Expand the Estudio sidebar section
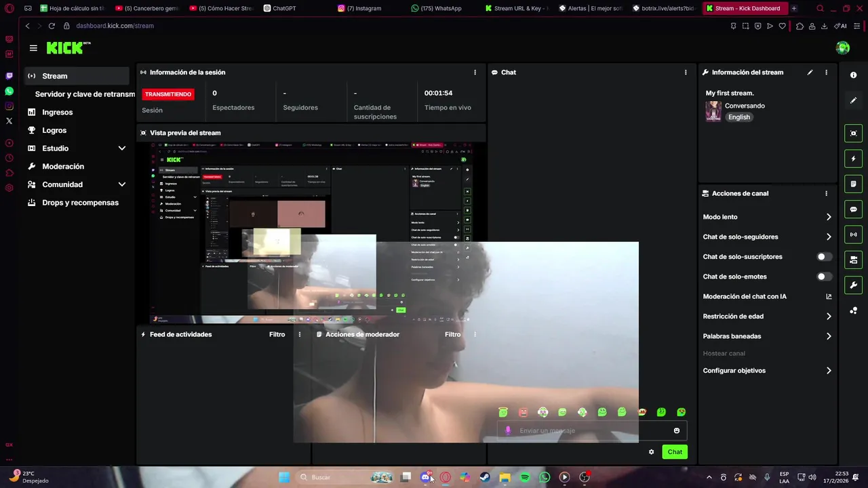The image size is (868, 488). pos(122,148)
